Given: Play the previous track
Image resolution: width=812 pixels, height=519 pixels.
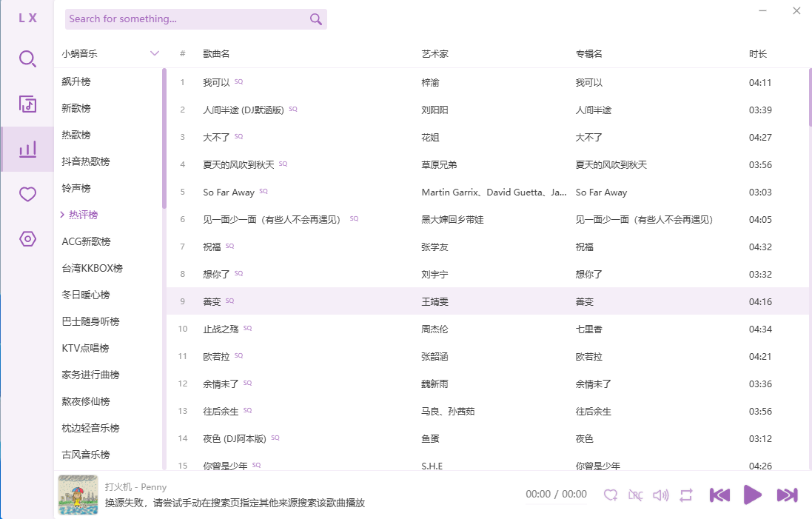Looking at the screenshot, I should click(x=719, y=495).
